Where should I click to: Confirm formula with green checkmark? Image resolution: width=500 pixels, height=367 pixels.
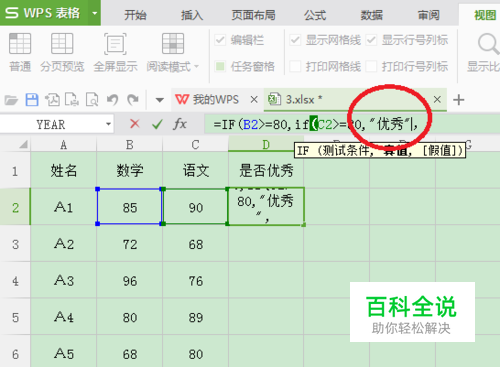(x=157, y=124)
